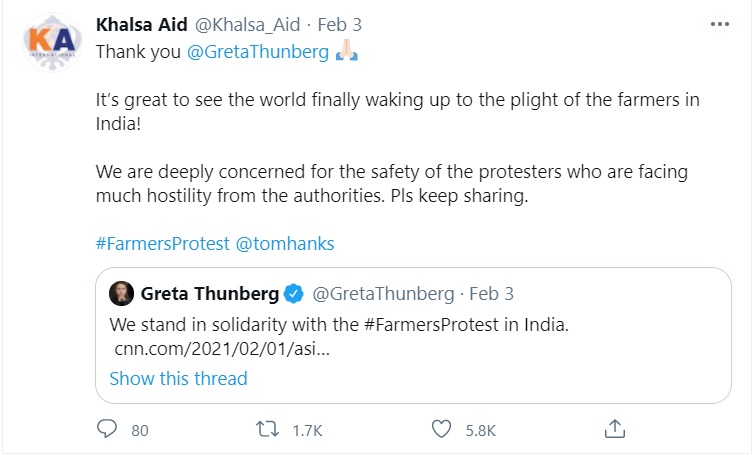The height and width of the screenshot is (454, 752).
Task: Click Show this thread link
Action: (x=178, y=378)
